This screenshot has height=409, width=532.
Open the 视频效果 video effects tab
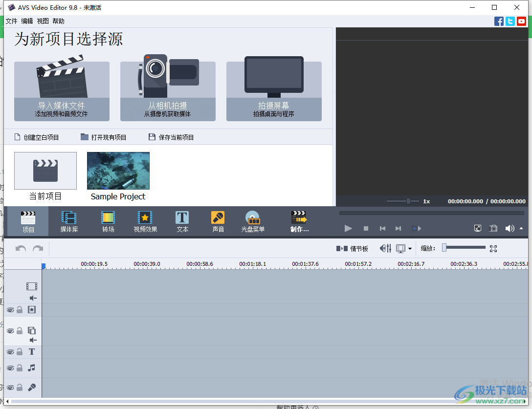pos(145,221)
